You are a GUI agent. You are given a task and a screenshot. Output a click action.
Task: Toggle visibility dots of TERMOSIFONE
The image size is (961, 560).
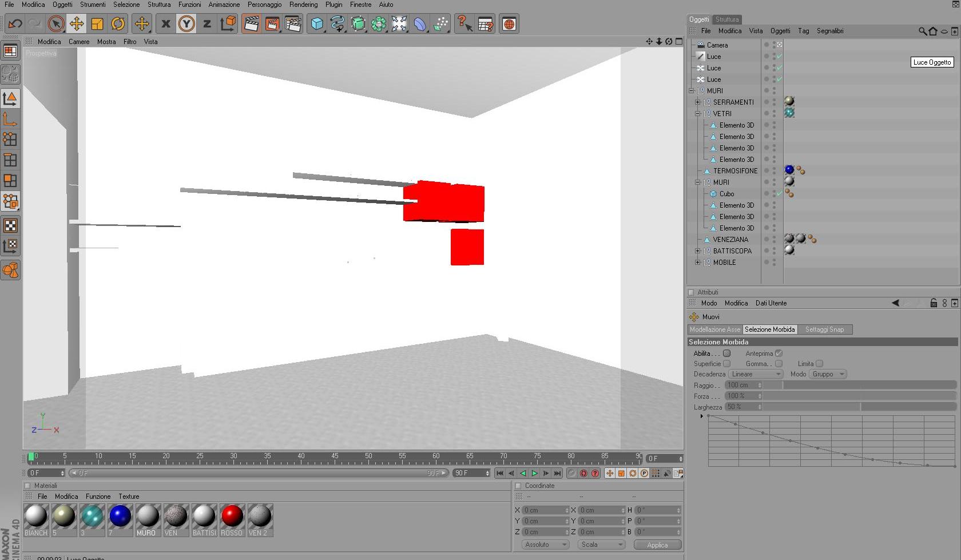[775, 170]
